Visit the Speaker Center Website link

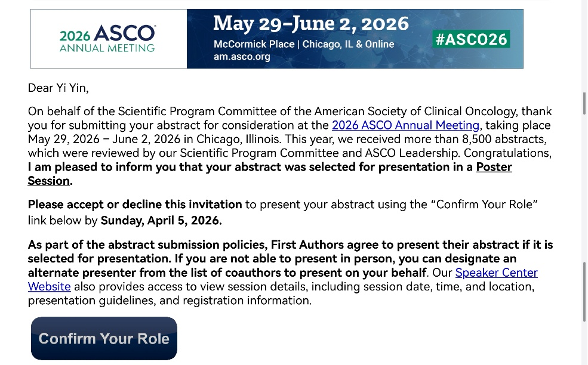tap(496, 273)
